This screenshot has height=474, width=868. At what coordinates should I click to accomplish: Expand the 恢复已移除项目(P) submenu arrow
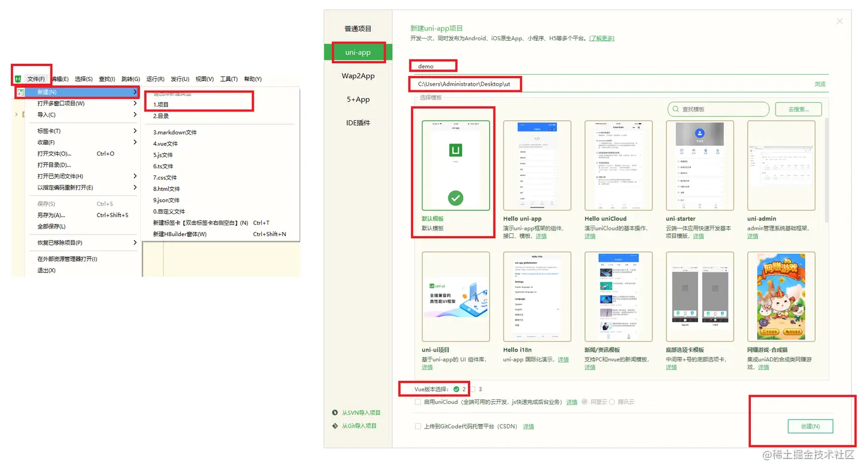[135, 242]
